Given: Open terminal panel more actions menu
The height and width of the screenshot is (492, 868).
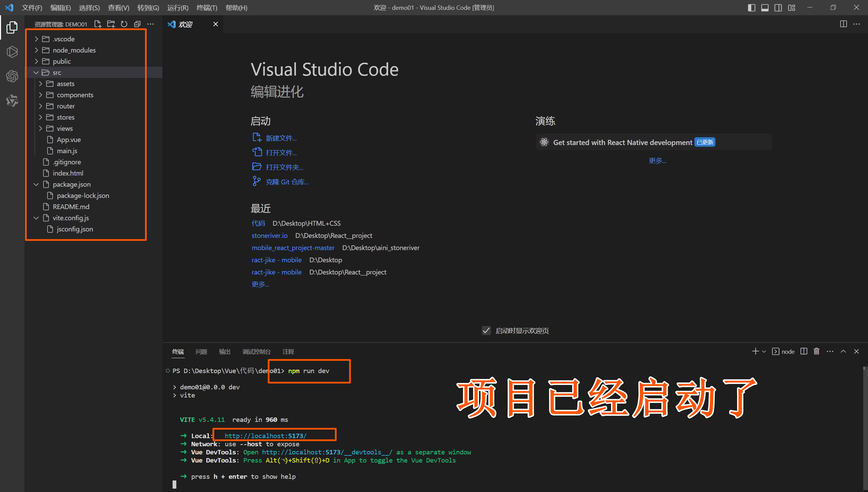Looking at the screenshot, I should (x=830, y=351).
